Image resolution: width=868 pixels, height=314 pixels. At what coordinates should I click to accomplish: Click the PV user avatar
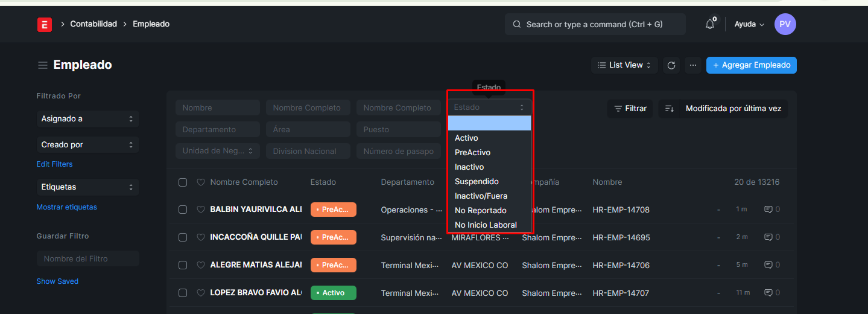(785, 24)
